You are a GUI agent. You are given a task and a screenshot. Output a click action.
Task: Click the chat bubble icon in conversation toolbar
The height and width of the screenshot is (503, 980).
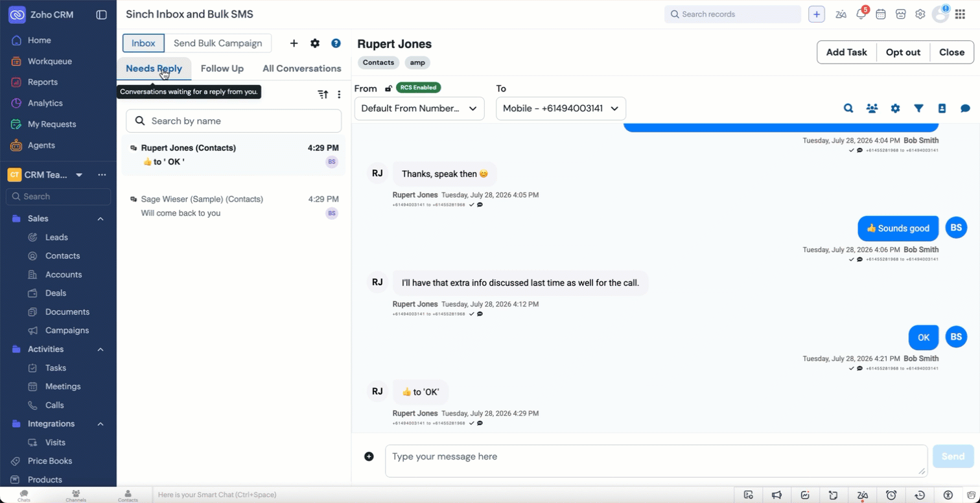pos(965,108)
